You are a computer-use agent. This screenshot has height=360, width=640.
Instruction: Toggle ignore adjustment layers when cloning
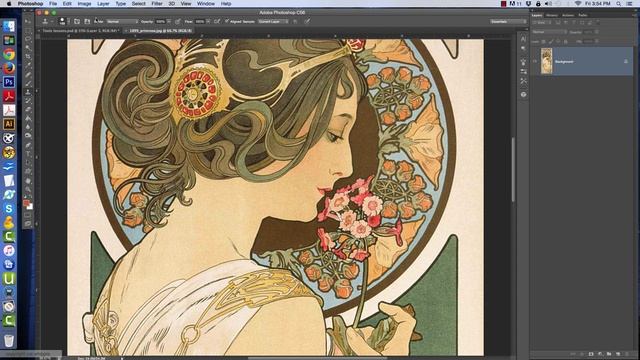(x=295, y=21)
